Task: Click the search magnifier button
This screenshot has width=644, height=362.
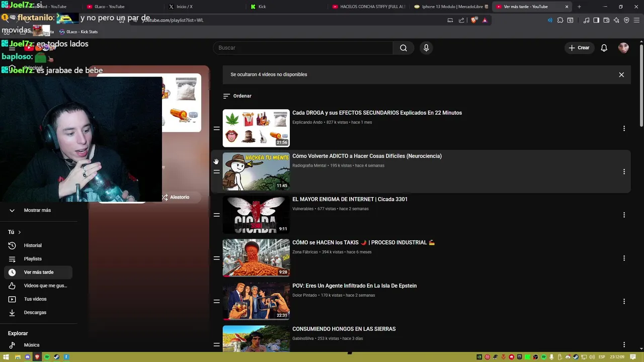Action: click(x=404, y=48)
